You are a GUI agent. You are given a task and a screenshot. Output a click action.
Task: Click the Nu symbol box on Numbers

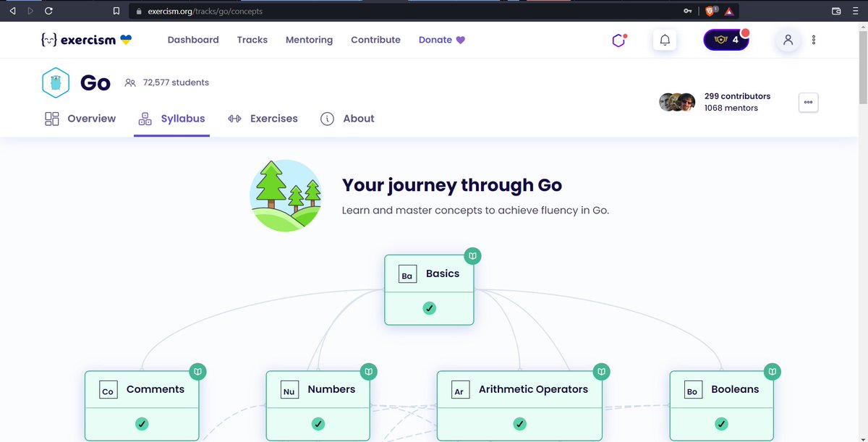(289, 390)
